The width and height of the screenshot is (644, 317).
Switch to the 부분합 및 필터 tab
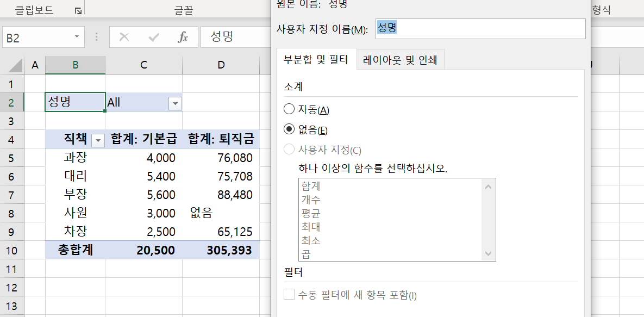316,60
